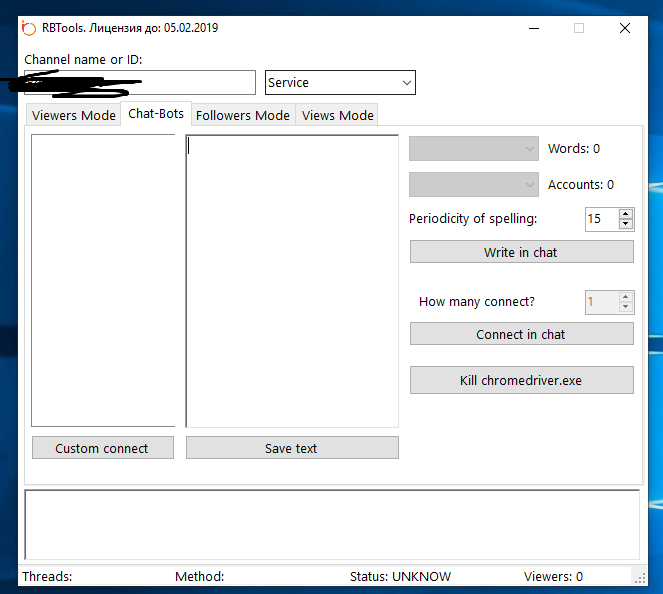Click the Save text button
This screenshot has height=594, width=663.
[292, 448]
